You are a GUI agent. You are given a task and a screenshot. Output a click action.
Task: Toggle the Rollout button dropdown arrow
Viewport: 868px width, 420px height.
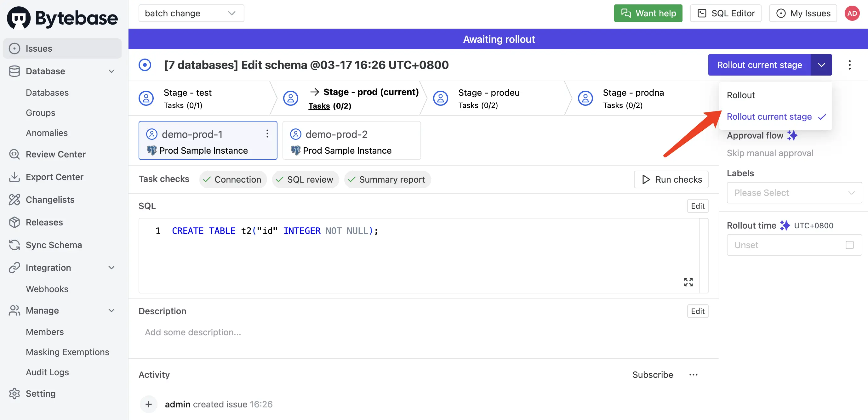pos(821,65)
